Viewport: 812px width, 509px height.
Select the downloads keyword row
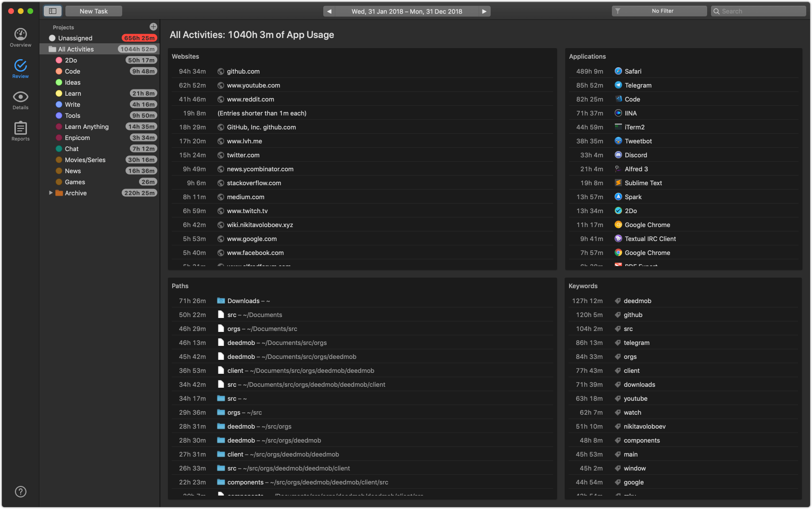click(x=684, y=384)
